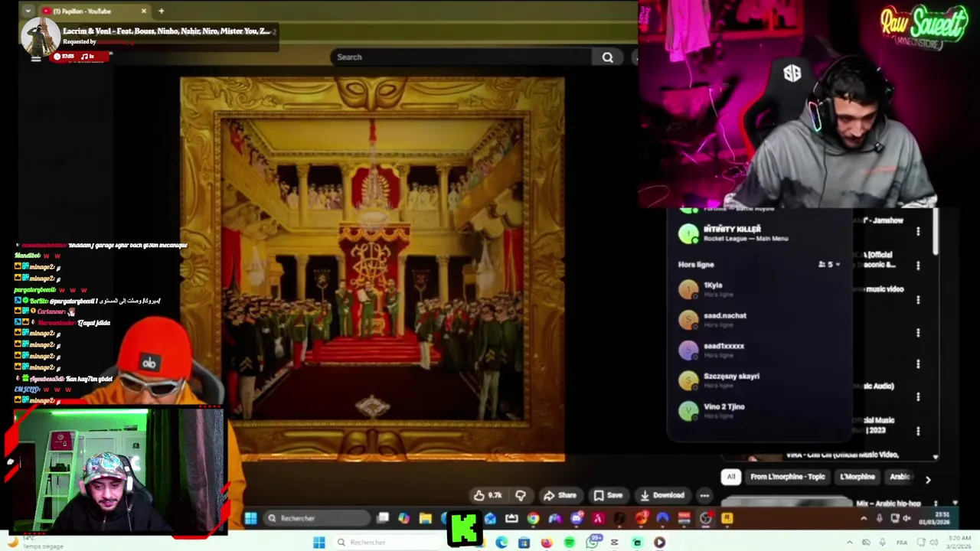Open more actions ellipsis beside Download
This screenshot has height=551, width=980.
[704, 495]
